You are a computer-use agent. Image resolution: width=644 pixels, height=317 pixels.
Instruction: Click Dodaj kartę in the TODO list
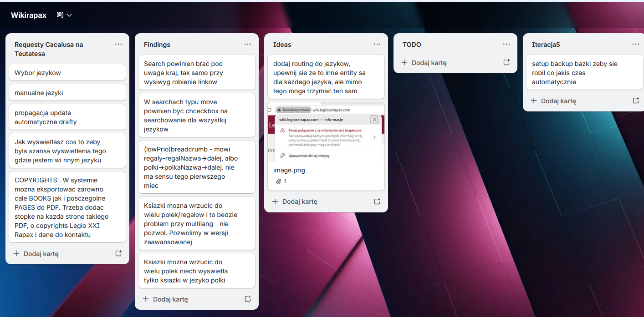coord(424,63)
